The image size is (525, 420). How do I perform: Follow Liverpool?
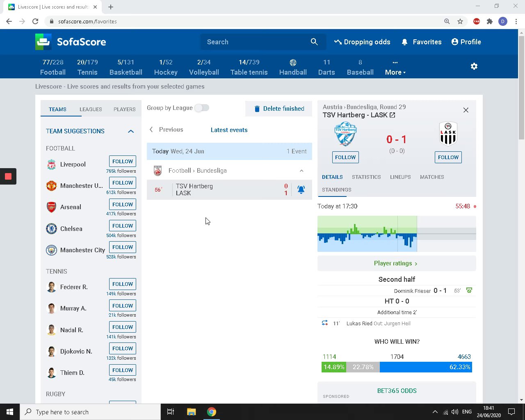(x=123, y=161)
